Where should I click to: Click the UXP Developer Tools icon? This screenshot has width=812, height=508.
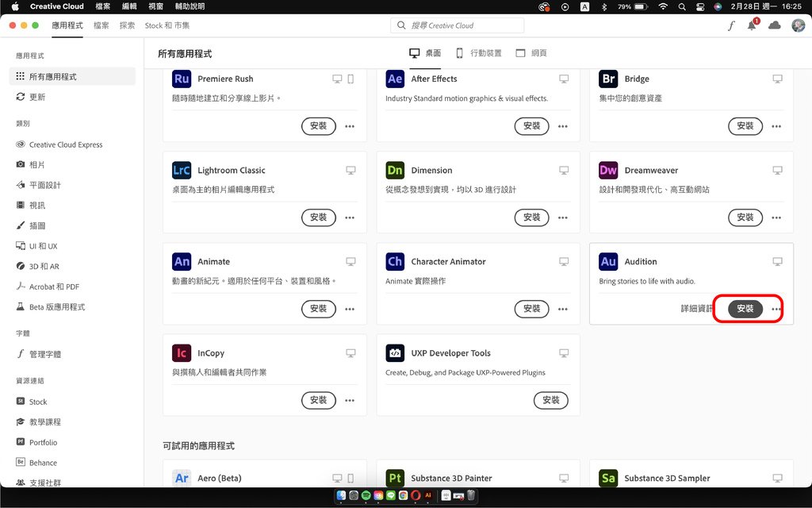pos(395,353)
